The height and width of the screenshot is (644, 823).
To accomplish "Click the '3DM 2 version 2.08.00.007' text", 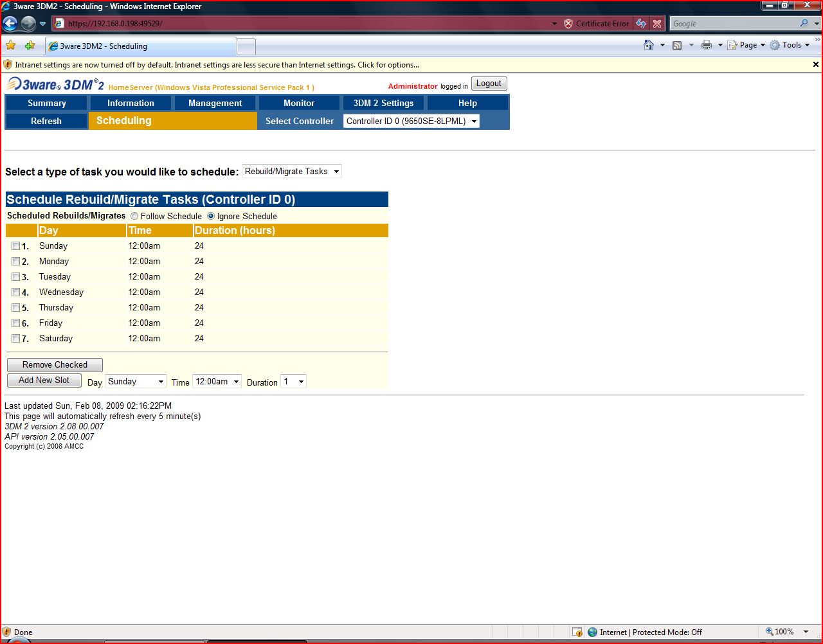I will pyautogui.click(x=54, y=426).
